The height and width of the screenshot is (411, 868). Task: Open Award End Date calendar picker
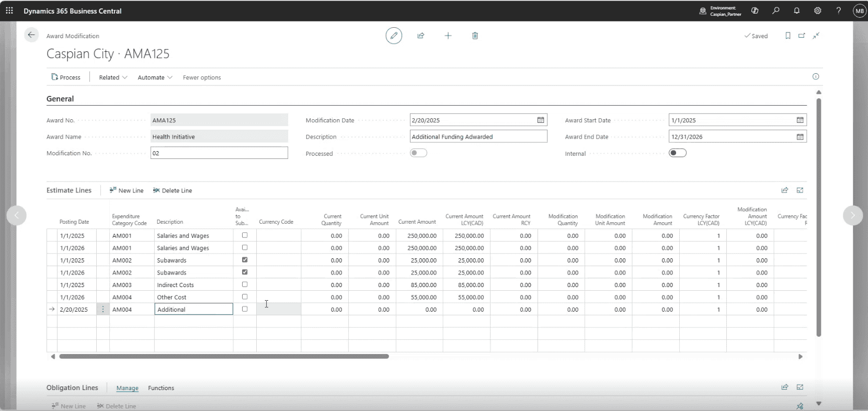pyautogui.click(x=800, y=136)
